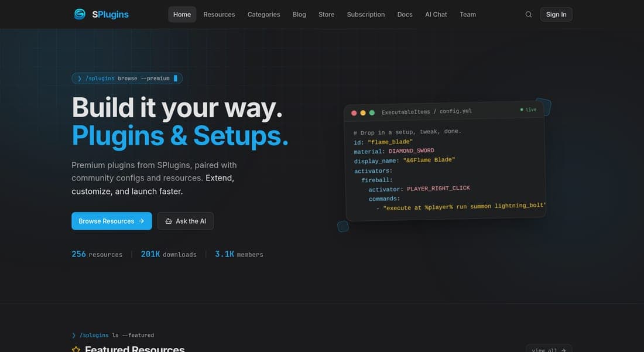Click the Featured Resources heading
644x352 pixels.
coord(135,349)
